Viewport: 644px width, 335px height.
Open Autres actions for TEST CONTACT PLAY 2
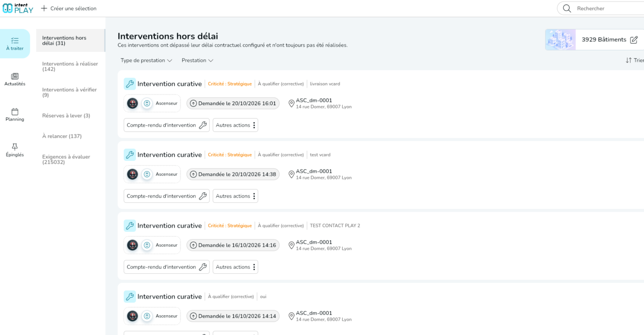coord(235,267)
